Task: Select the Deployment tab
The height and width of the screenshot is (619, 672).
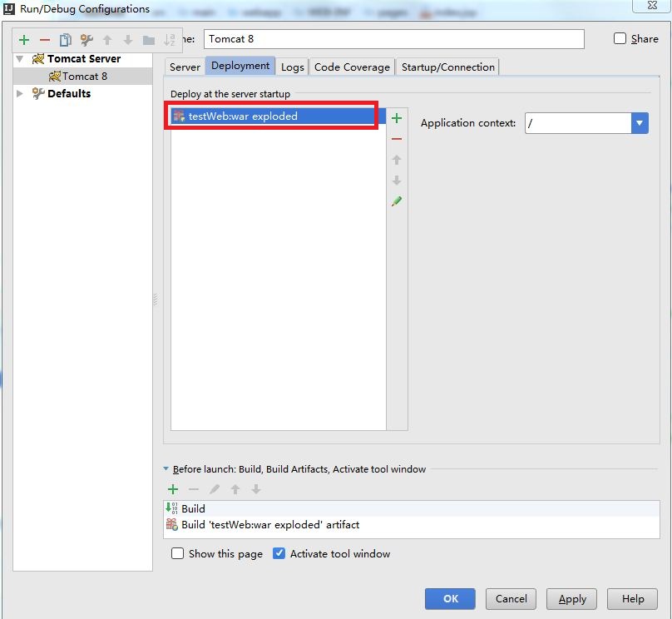Action: point(240,66)
